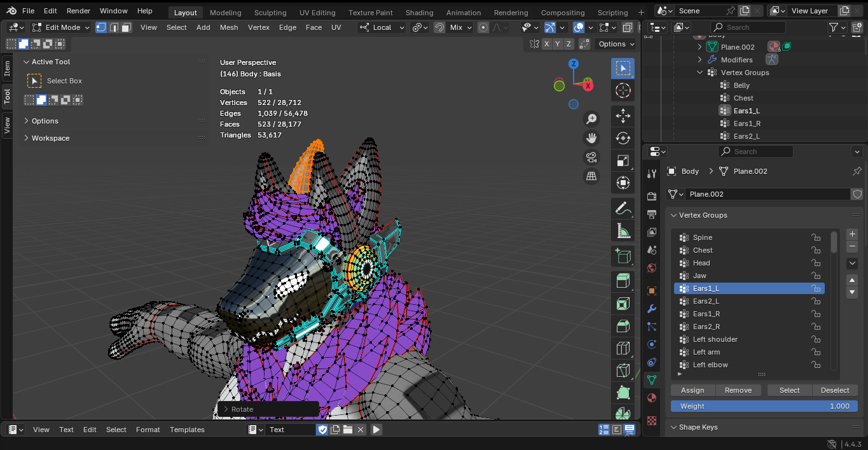This screenshot has height=450, width=868.
Task: Select the Loop Cut tool
Action: [x=623, y=349]
